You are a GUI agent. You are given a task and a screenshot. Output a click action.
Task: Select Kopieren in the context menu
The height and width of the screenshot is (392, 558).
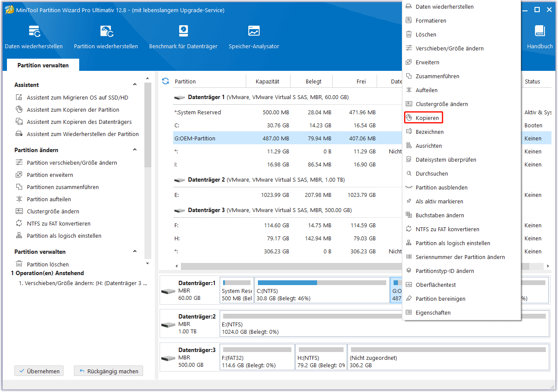(423, 118)
